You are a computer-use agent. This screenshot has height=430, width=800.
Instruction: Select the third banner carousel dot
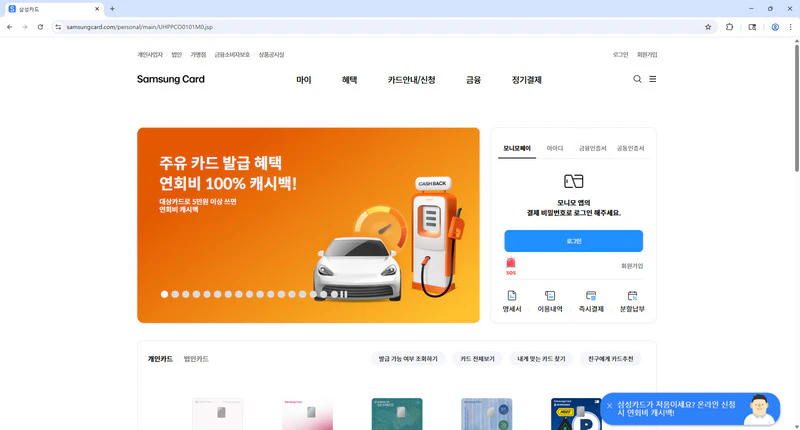tap(186, 294)
